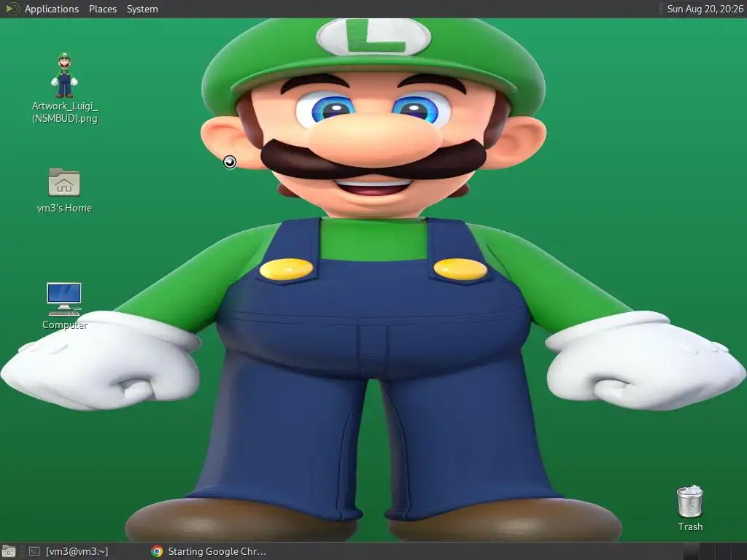Click the Starting Google Chr... taskbar entry

pos(209,551)
